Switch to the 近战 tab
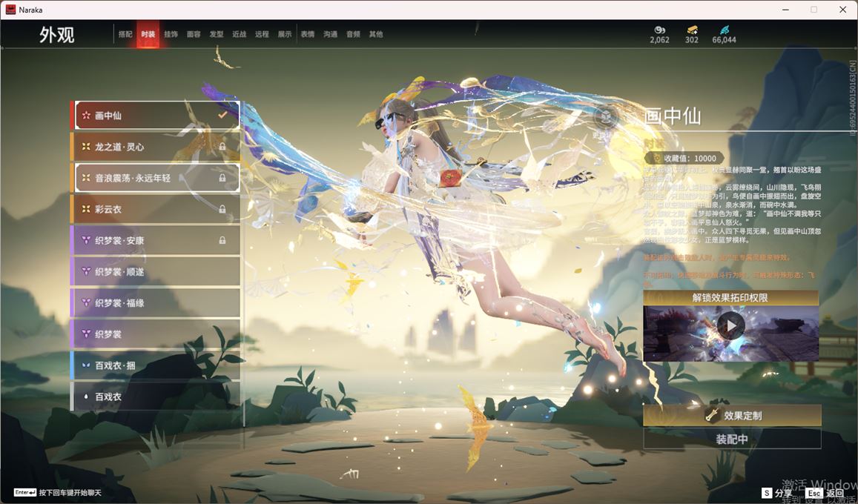The height and width of the screenshot is (504, 858). [x=239, y=34]
